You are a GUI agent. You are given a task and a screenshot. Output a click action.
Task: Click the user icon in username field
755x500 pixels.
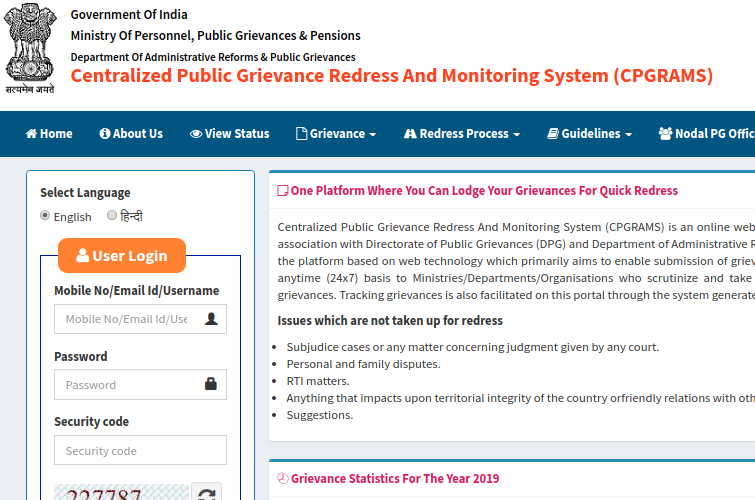click(x=211, y=319)
